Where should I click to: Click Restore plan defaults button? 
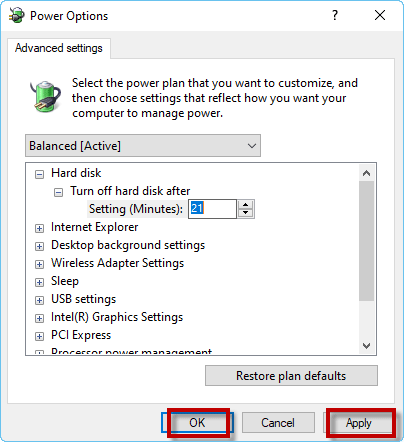(x=291, y=376)
